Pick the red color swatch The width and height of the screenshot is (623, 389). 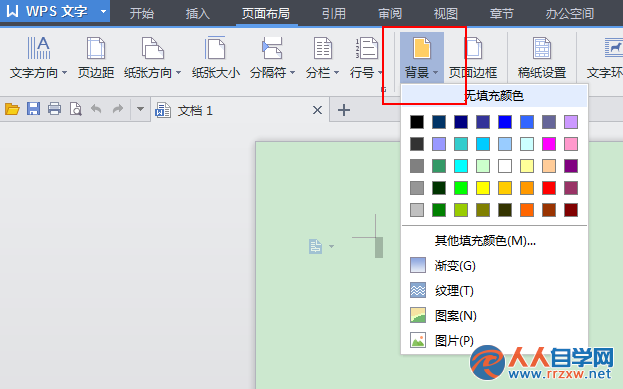pyautogui.click(x=549, y=188)
